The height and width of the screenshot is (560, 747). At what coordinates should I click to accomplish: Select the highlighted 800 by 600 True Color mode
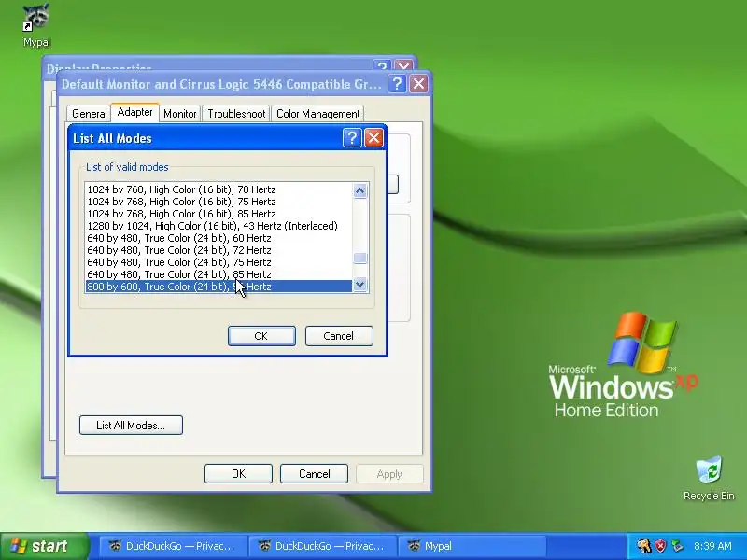pos(218,287)
